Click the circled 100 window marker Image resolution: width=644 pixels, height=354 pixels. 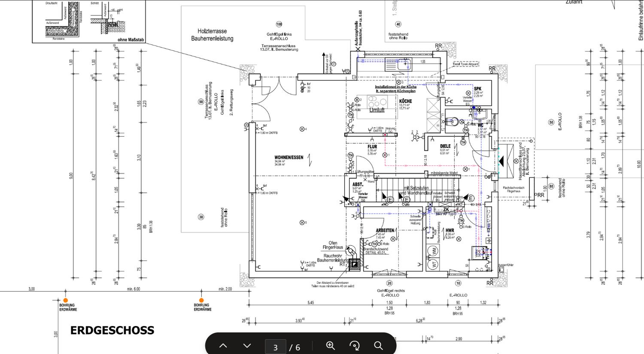(x=279, y=24)
